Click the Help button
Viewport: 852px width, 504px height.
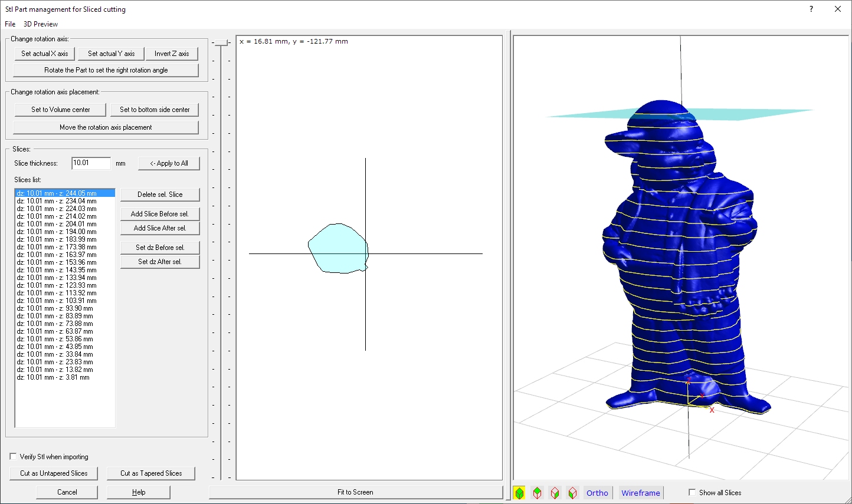pyautogui.click(x=139, y=492)
